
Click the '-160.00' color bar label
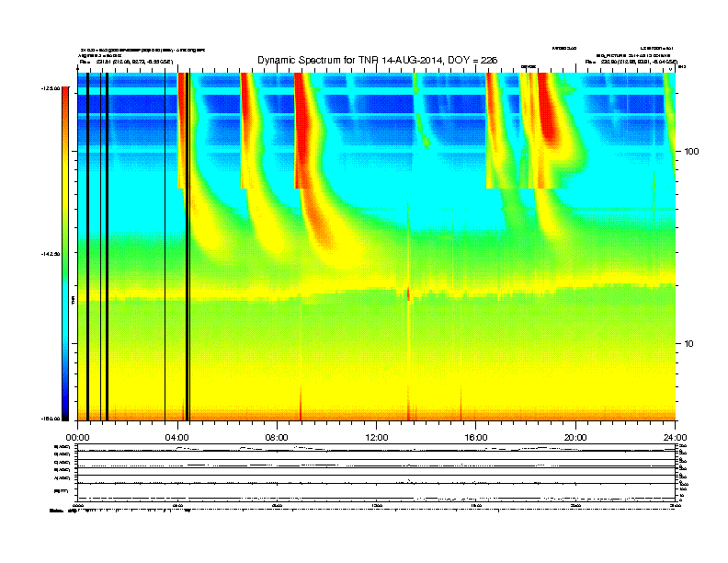pyautogui.click(x=51, y=419)
